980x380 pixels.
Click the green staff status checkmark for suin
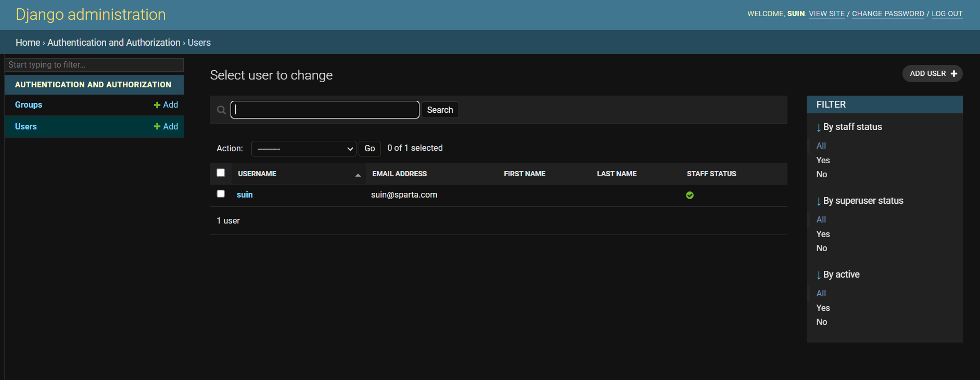click(690, 195)
